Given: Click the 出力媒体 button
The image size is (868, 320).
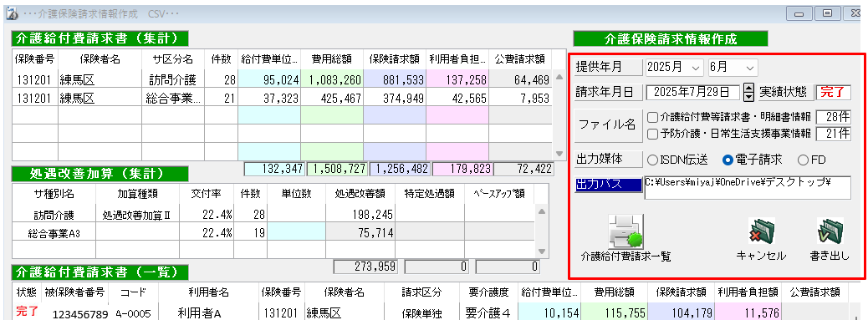Looking at the screenshot, I should [608, 159].
